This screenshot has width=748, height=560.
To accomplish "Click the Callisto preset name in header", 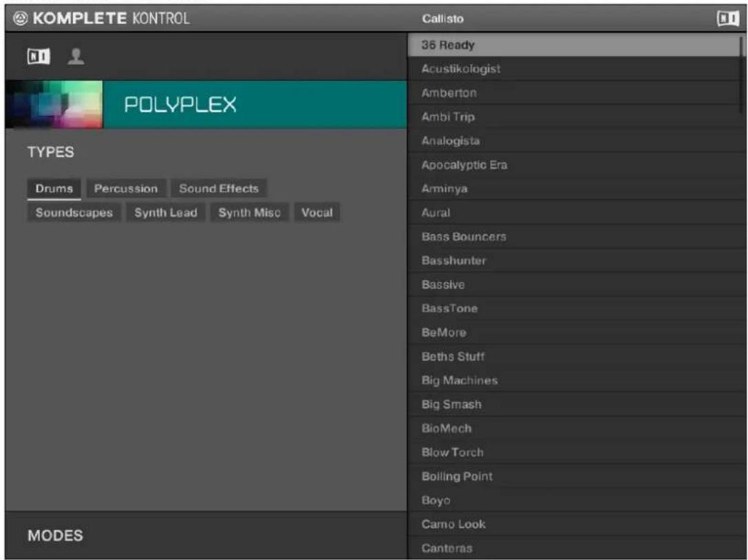I will click(443, 19).
